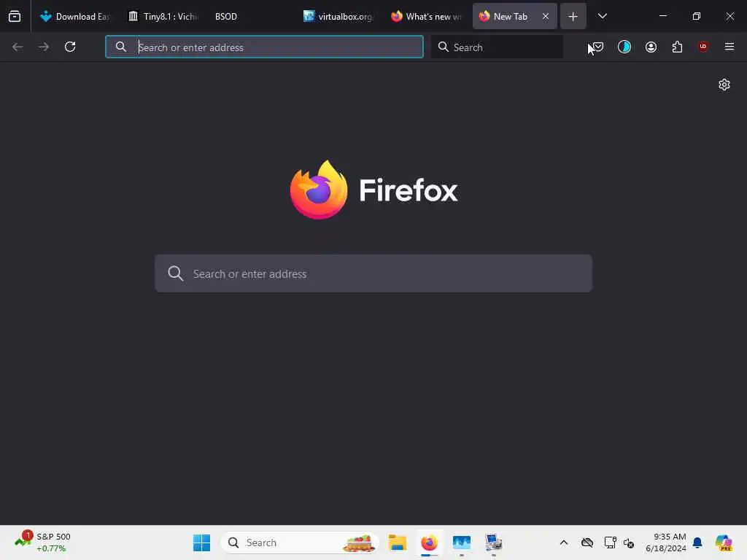Open the Extensions puzzle icon
This screenshot has width=747, height=560.
pyautogui.click(x=677, y=47)
